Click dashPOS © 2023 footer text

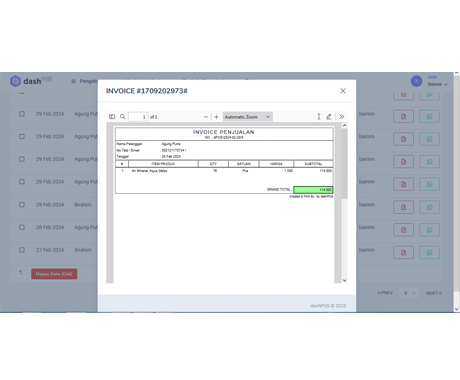pos(328,305)
